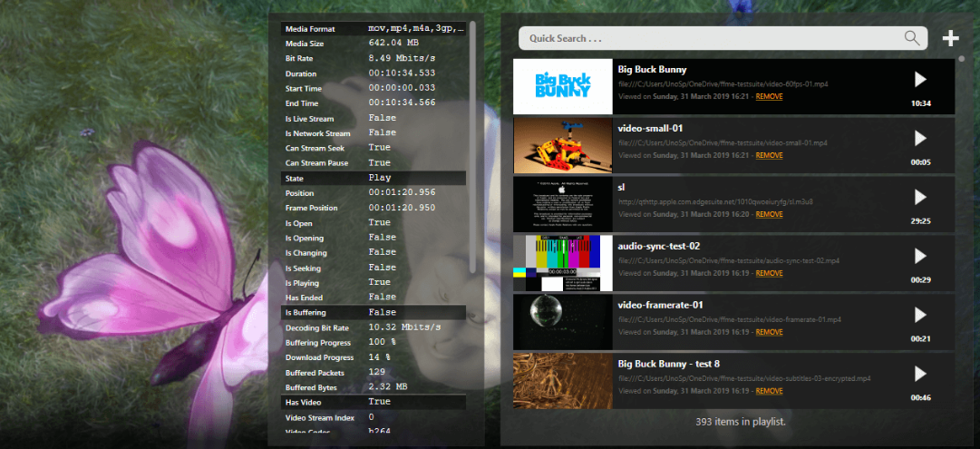Open the Big Buck Bunny logo thumbnail
This screenshot has width=980, height=449.
tap(561, 86)
